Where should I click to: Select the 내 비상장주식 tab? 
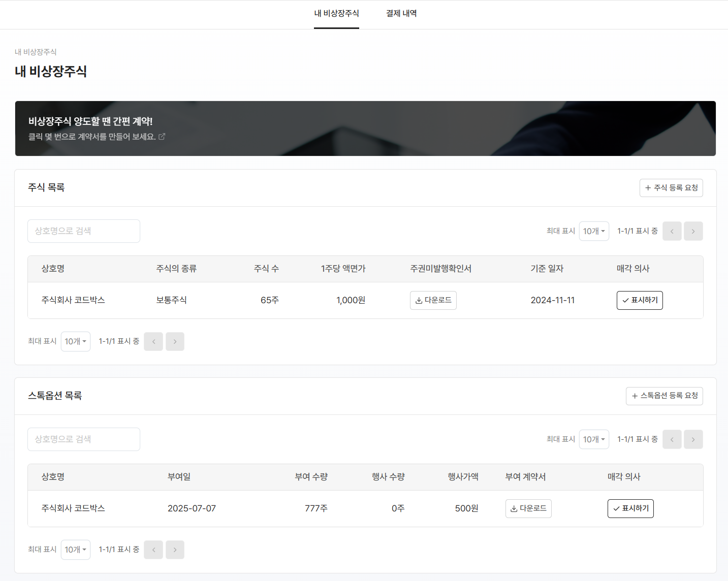[336, 13]
